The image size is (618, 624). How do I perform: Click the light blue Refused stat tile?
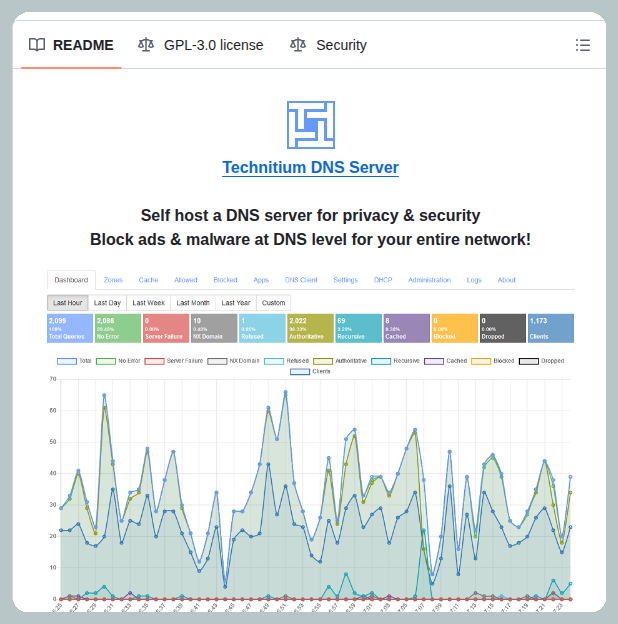262,328
